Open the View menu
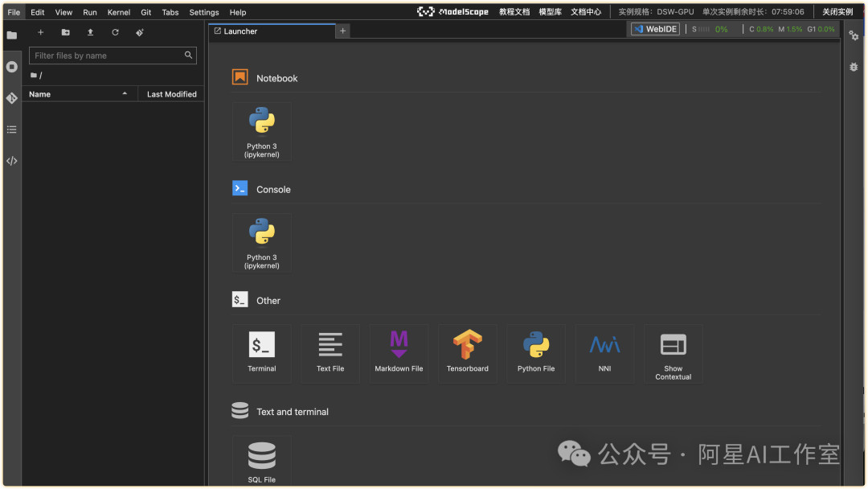Viewport: 868px width, 489px height. click(63, 12)
